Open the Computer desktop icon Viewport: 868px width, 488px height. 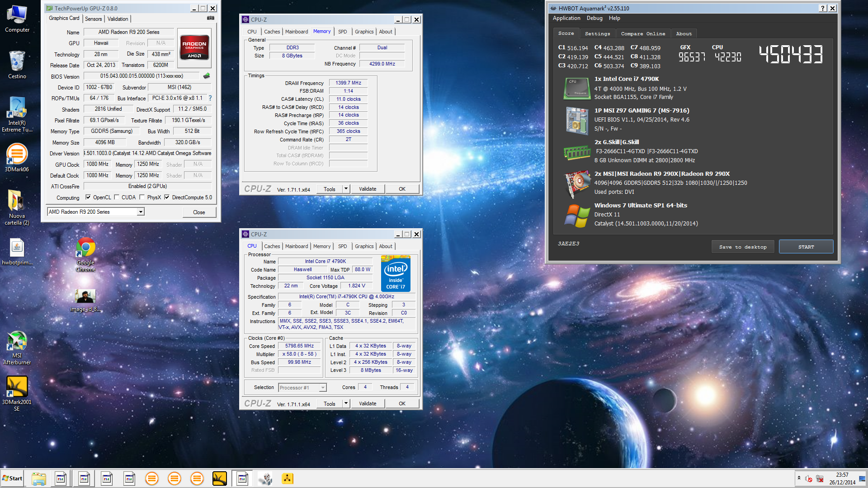(17, 19)
